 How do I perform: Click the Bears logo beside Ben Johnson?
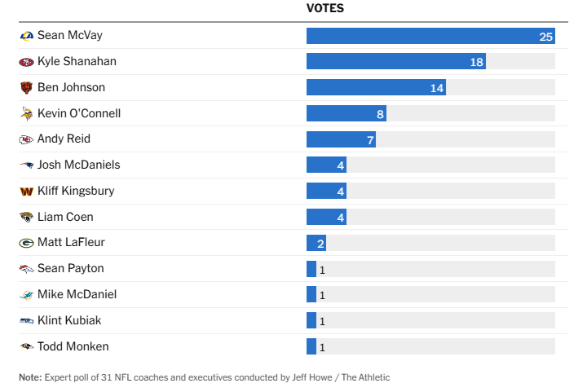click(26, 88)
